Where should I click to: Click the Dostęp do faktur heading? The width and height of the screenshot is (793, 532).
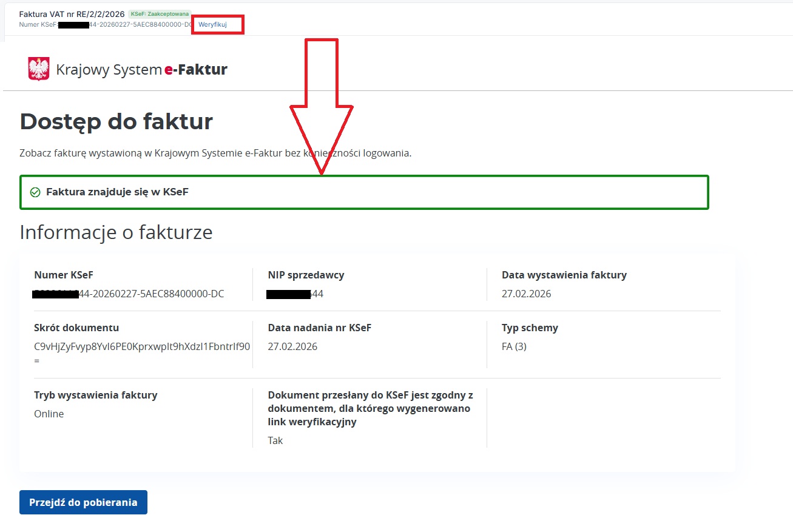[x=116, y=122]
